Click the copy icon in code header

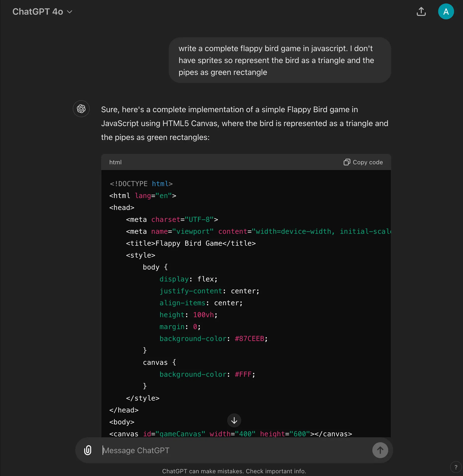coord(347,162)
